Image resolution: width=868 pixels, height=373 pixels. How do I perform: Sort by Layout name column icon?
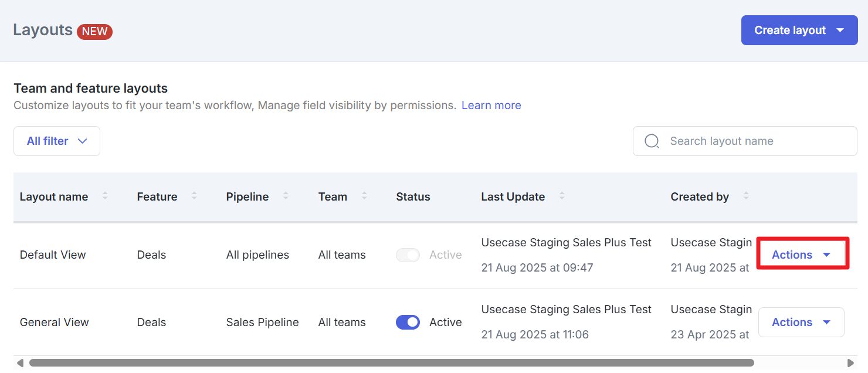pos(105,196)
